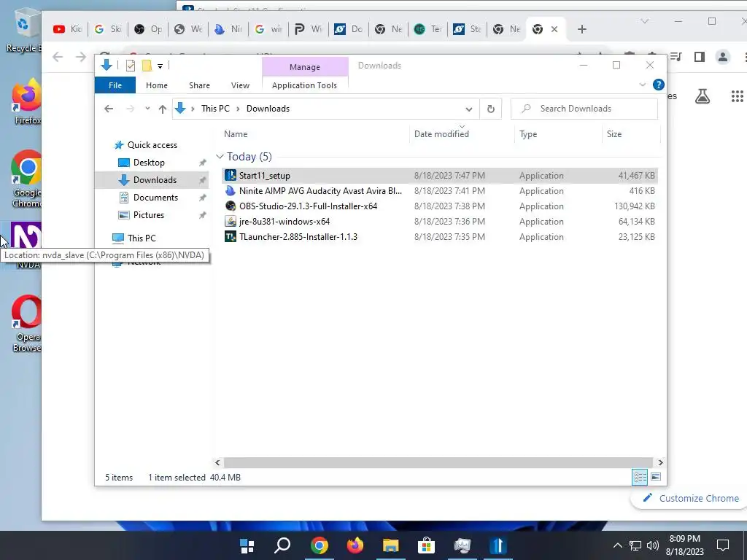Screen dimensions: 747x560
Task: Open Chrome Labs flask icon
Action: pos(703,97)
